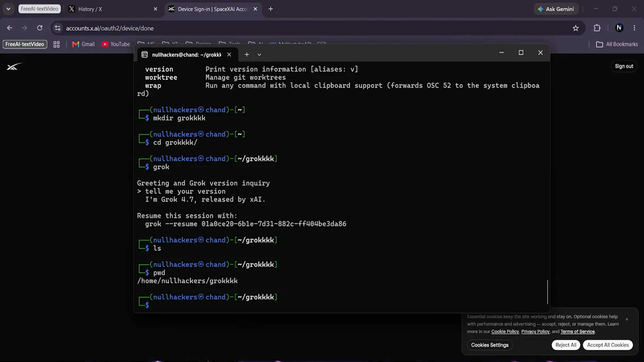The image size is (644, 362).
Task: Open Cookies Settings
Action: [x=490, y=345]
